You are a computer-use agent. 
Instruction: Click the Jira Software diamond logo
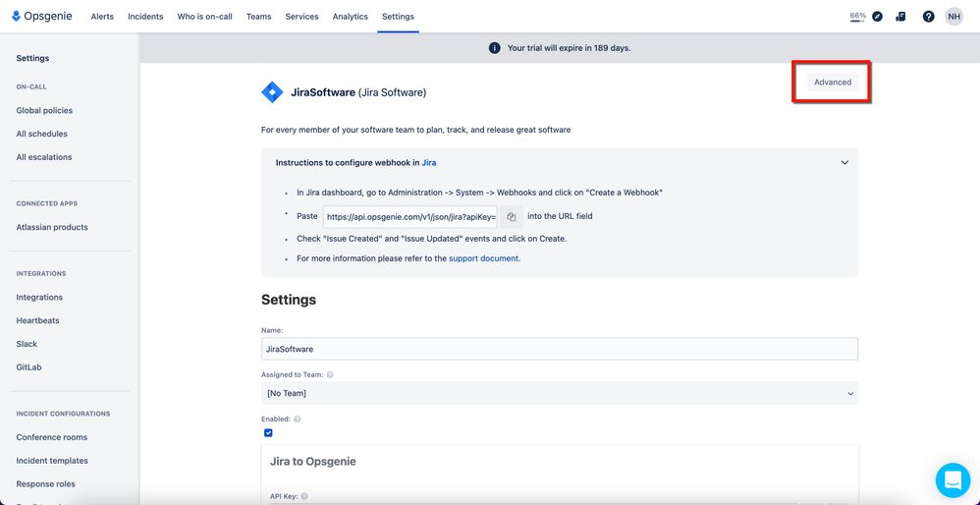coord(272,92)
